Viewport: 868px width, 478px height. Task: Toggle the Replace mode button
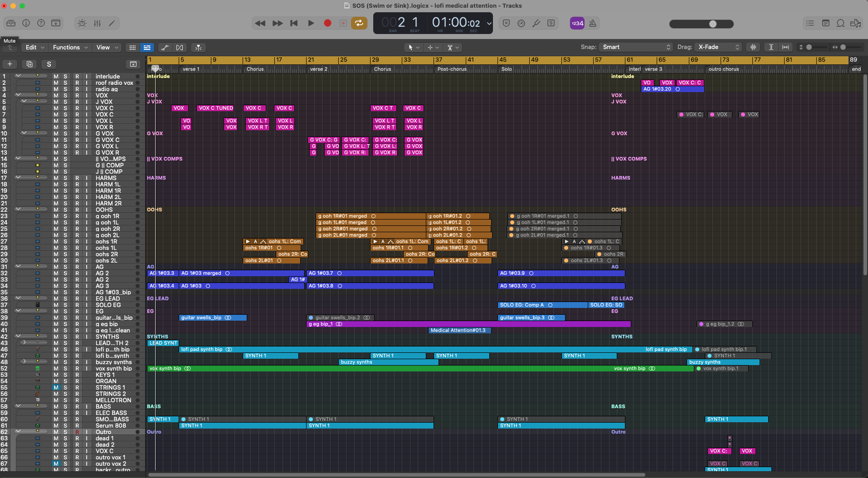tap(507, 23)
